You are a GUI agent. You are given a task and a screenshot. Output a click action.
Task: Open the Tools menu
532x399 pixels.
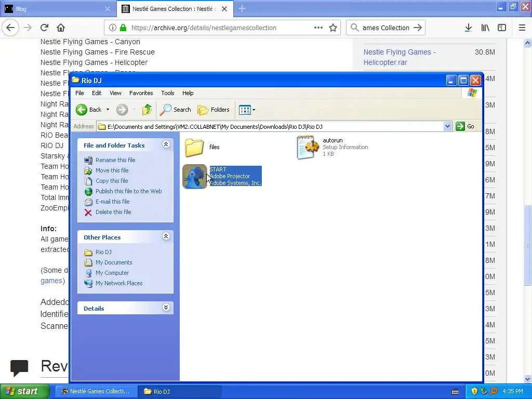[168, 93]
